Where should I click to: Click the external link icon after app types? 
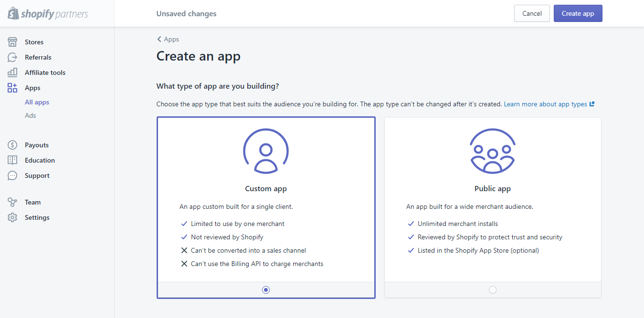592,104
